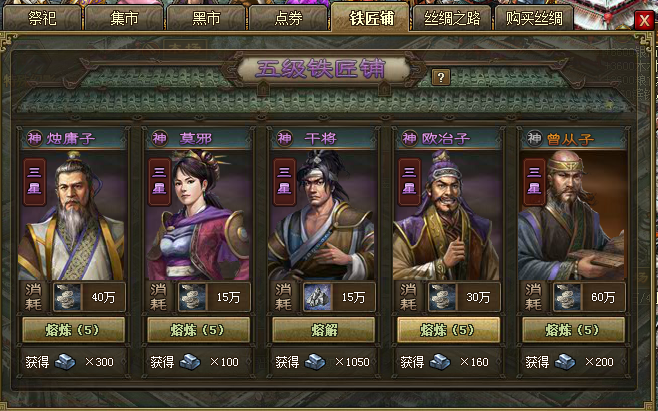The width and height of the screenshot is (658, 411).
Task: Go to the 购买丝绸 tab
Action: pyautogui.click(x=534, y=18)
